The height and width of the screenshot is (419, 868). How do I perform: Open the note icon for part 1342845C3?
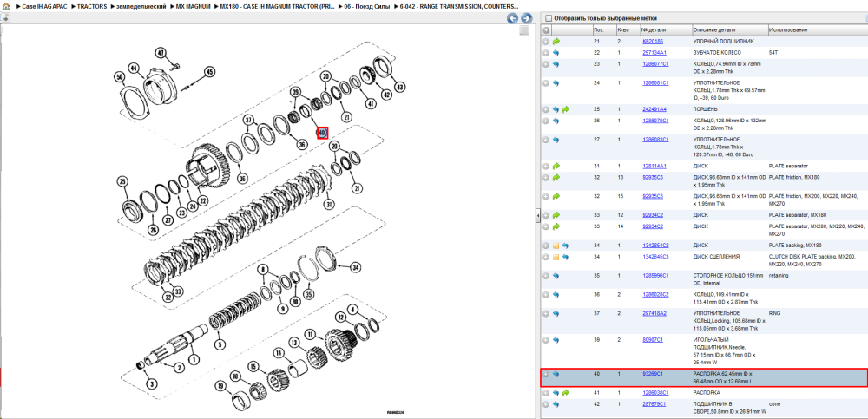[556, 257]
